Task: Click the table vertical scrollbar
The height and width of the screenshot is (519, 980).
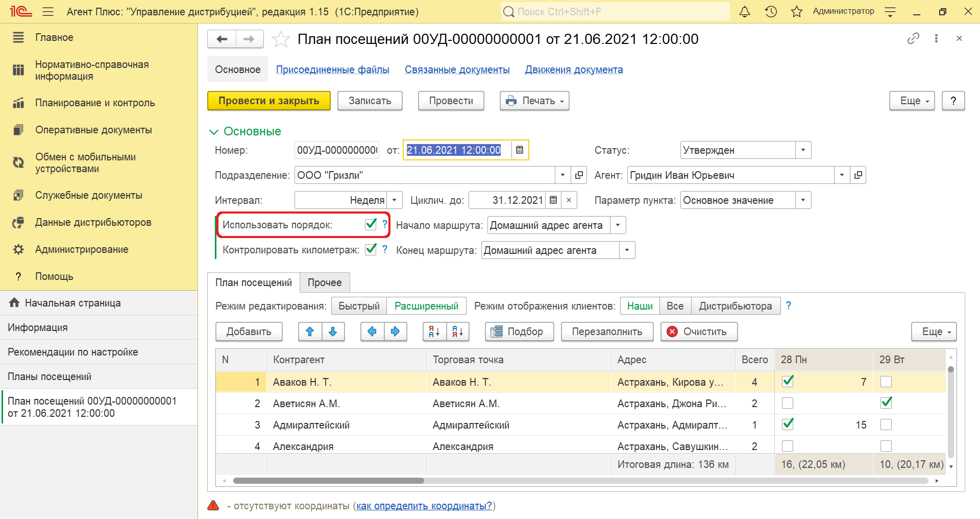Action: click(x=950, y=411)
